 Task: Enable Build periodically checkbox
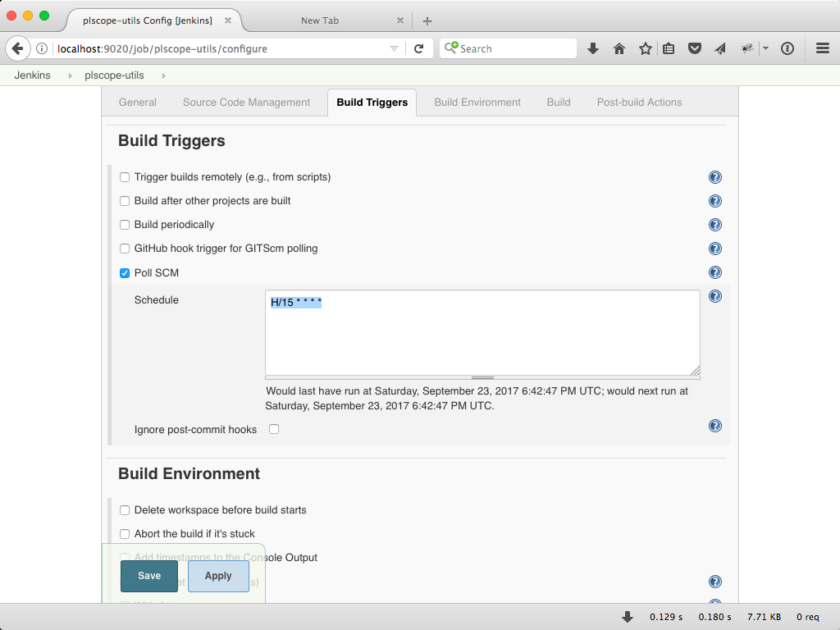click(x=125, y=225)
